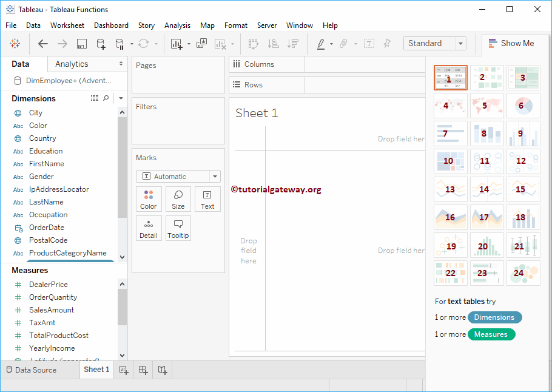Open the Color shelf on the Marks card
552x392 pixels.
point(149,199)
